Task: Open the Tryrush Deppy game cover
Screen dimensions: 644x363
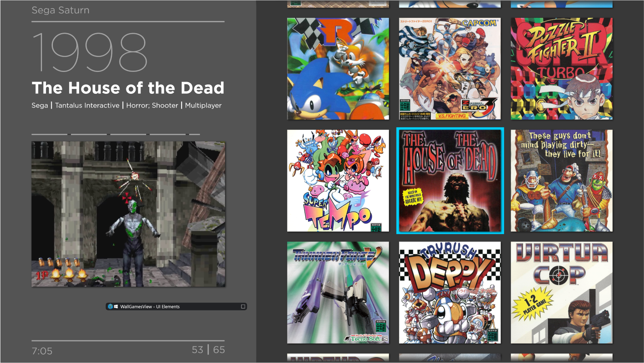Action: point(450,293)
